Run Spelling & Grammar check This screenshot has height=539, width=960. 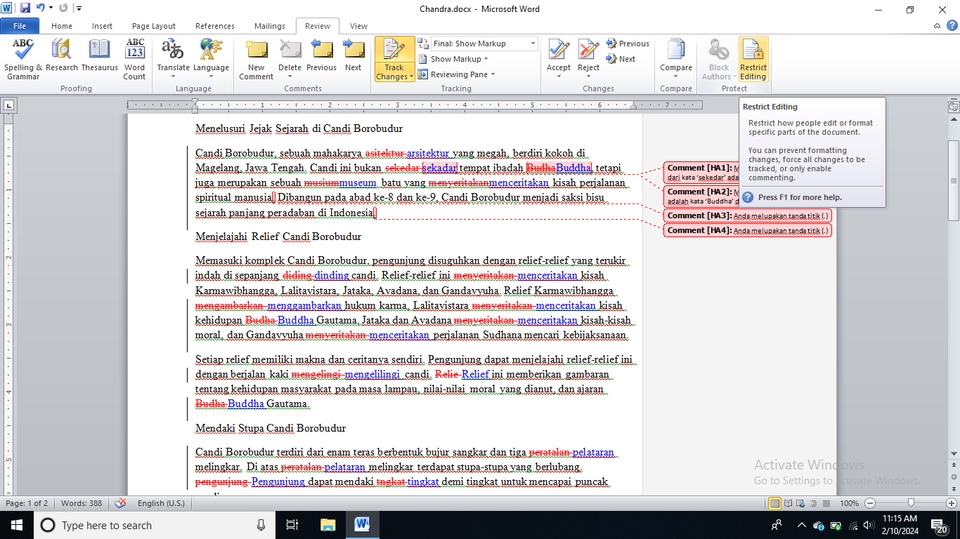23,59
